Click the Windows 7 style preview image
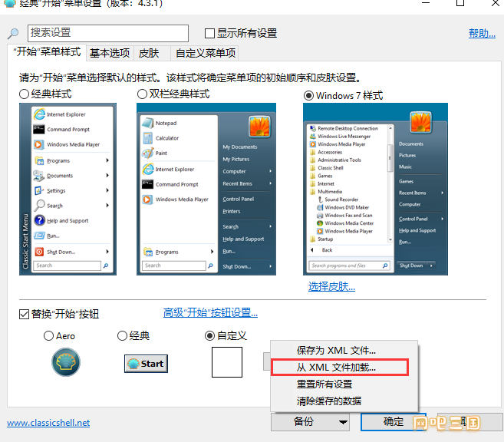 pos(375,189)
